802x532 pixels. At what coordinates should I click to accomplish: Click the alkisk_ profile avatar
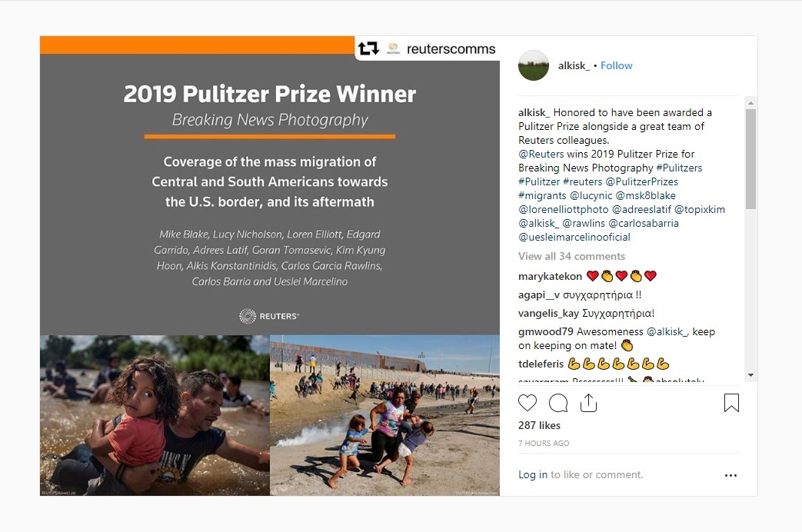(x=534, y=66)
